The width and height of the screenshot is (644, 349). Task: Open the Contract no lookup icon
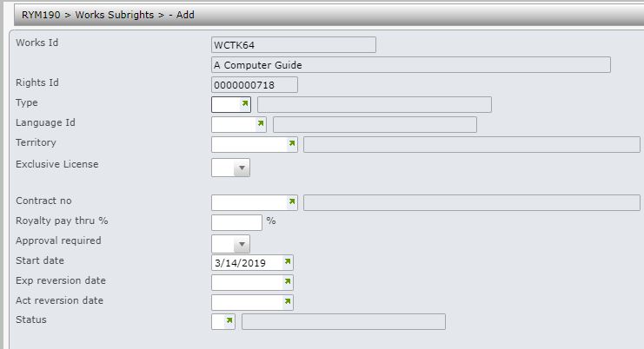point(292,201)
